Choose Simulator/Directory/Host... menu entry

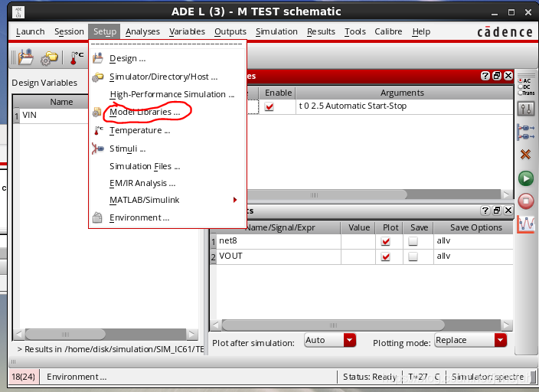(168, 77)
